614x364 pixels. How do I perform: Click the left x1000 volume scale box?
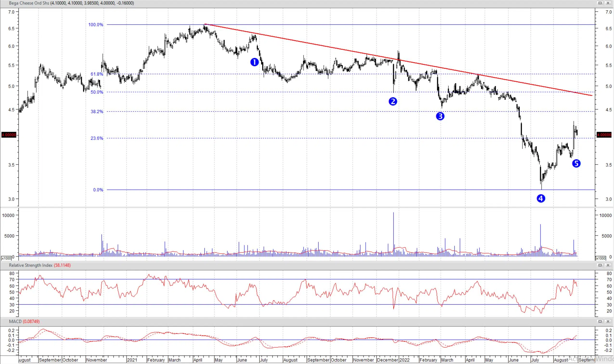pyautogui.click(x=6, y=258)
